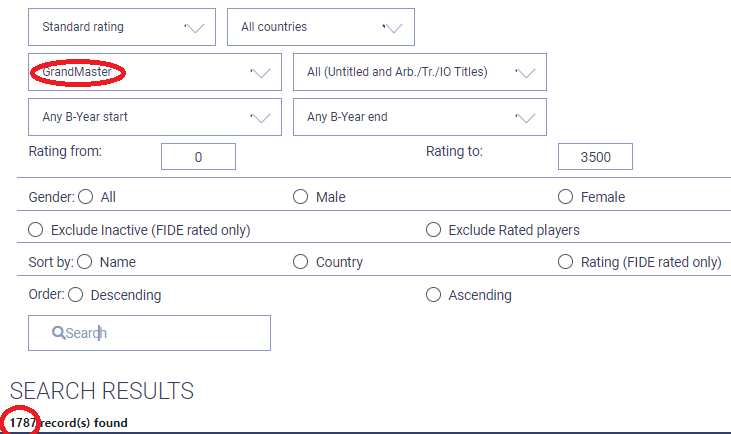The height and width of the screenshot is (434, 731).
Task: Open the Any B-Year end dropdown
Action: 419,117
